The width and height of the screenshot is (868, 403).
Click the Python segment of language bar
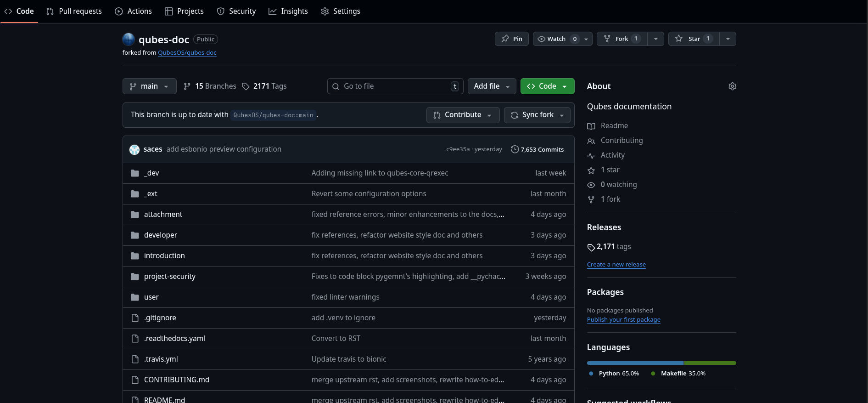tap(635, 363)
